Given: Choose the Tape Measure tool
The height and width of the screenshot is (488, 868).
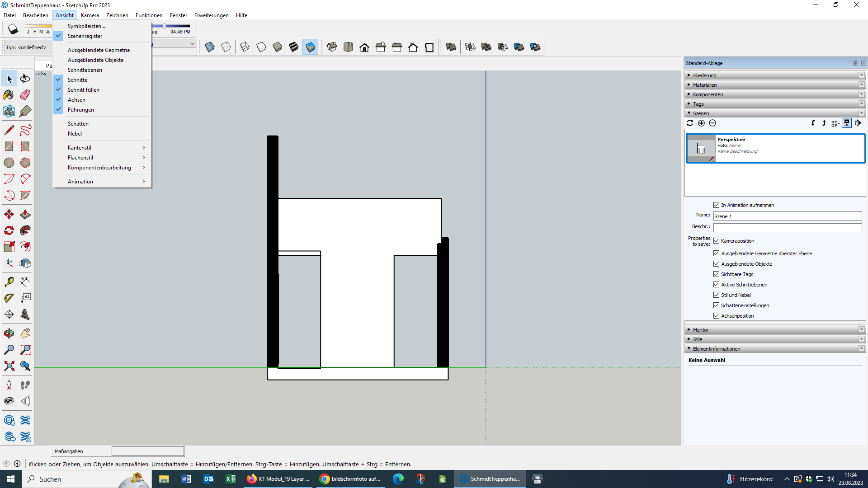Looking at the screenshot, I should 9,282.
